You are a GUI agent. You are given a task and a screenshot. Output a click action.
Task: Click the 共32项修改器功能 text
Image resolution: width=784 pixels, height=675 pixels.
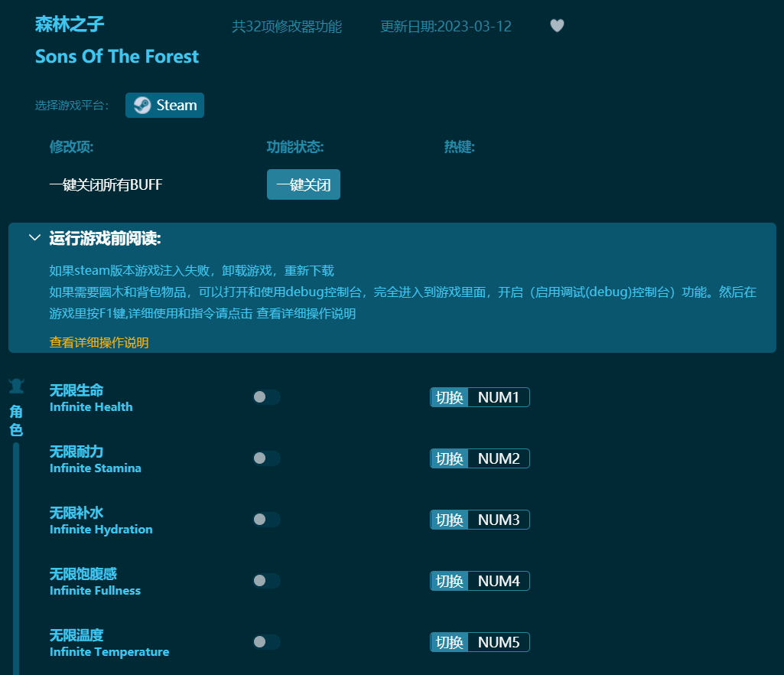287,27
